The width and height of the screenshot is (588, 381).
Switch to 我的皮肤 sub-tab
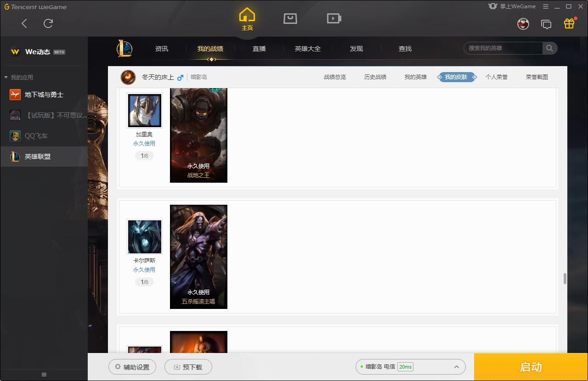(x=456, y=77)
